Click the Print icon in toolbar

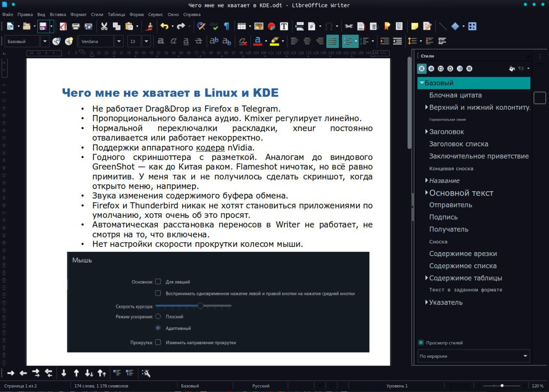[76, 27]
